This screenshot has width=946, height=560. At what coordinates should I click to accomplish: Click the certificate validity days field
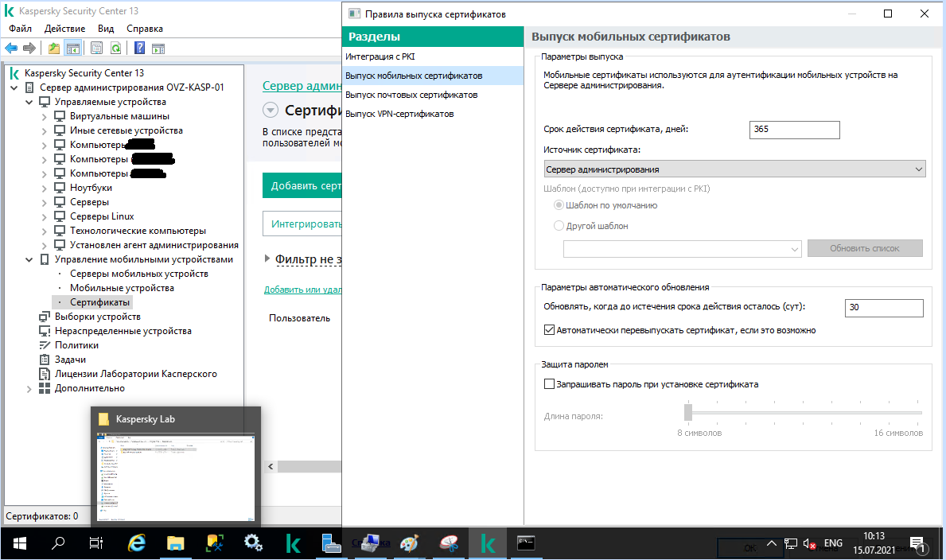coord(794,129)
